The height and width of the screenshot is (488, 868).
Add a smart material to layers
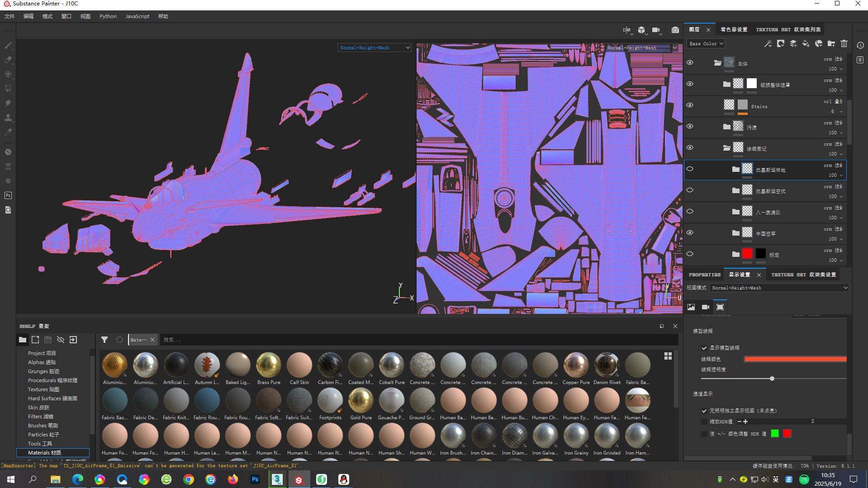pyautogui.click(x=819, y=43)
